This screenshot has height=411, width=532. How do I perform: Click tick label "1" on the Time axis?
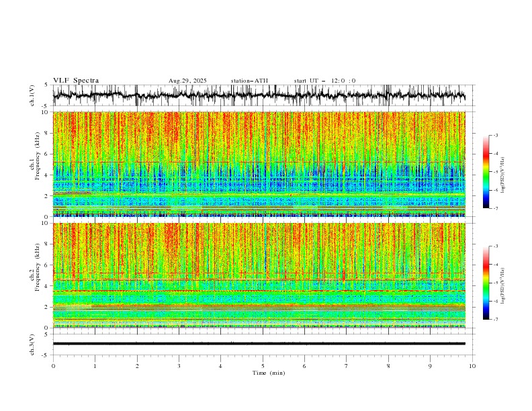click(x=95, y=366)
